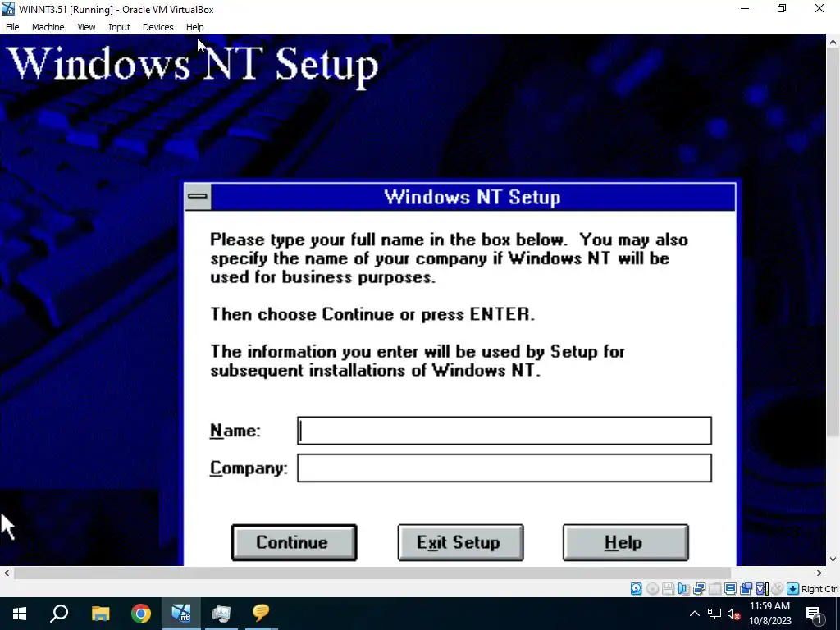Click the taskbar clock showing 11:59 AM
The image size is (840, 630).
click(769, 614)
